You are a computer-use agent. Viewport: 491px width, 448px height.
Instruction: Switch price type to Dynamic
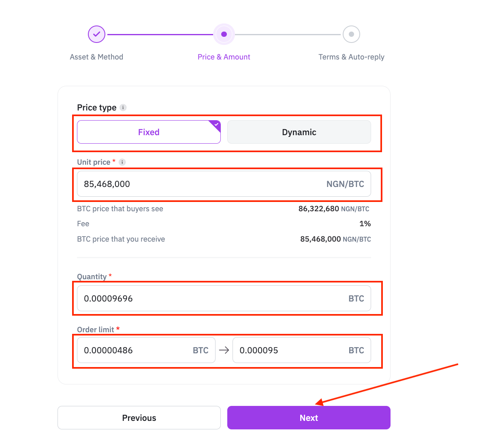299,132
